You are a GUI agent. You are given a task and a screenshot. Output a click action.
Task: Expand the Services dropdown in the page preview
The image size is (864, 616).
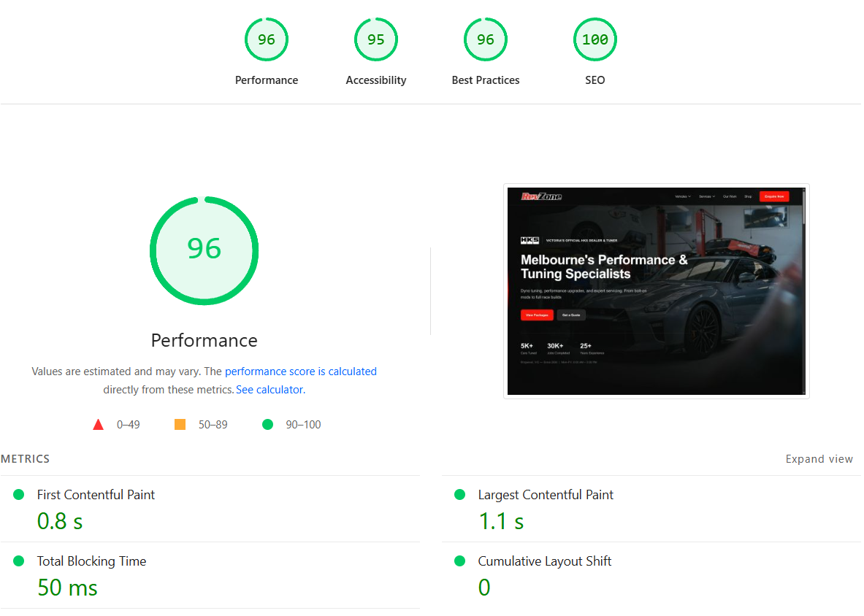click(x=707, y=196)
